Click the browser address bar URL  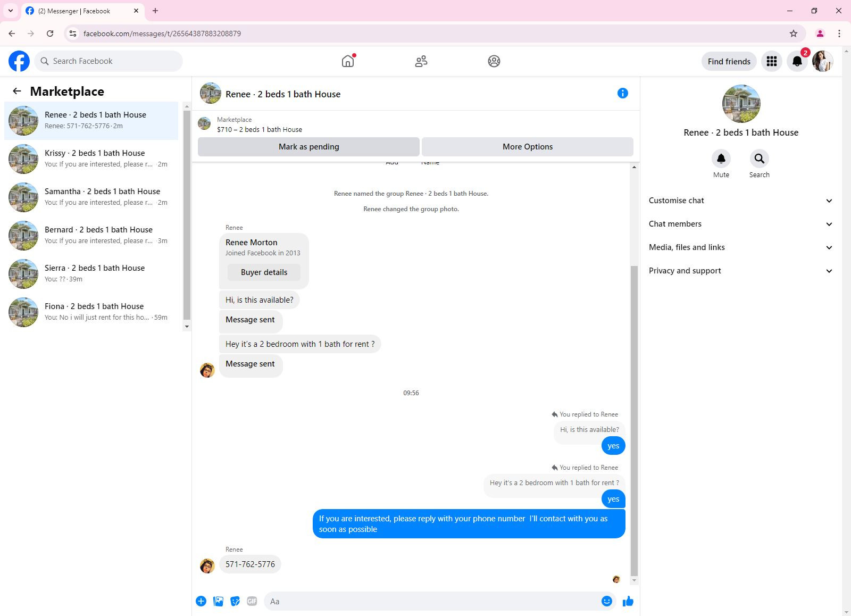[162, 34]
